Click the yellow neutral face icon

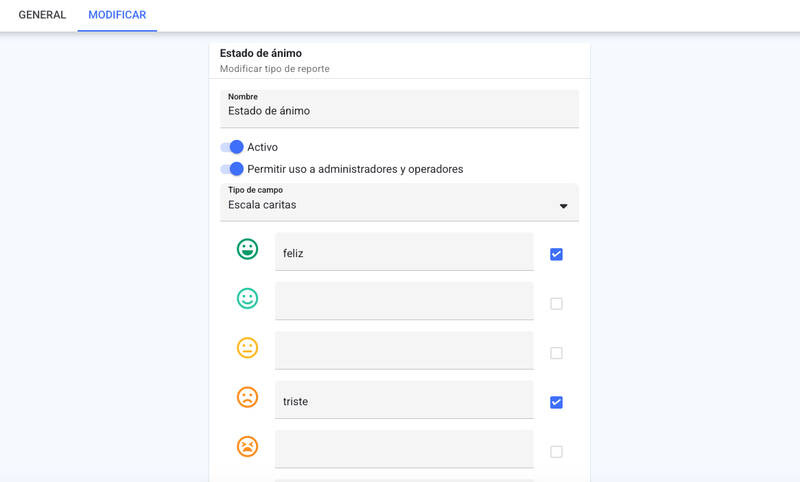coord(247,348)
